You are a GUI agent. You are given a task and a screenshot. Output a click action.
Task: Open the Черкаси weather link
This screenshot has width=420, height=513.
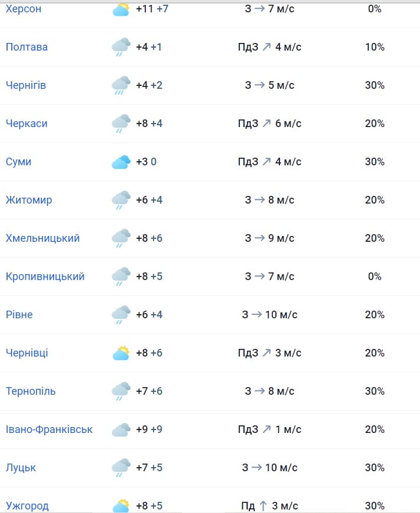point(26,124)
